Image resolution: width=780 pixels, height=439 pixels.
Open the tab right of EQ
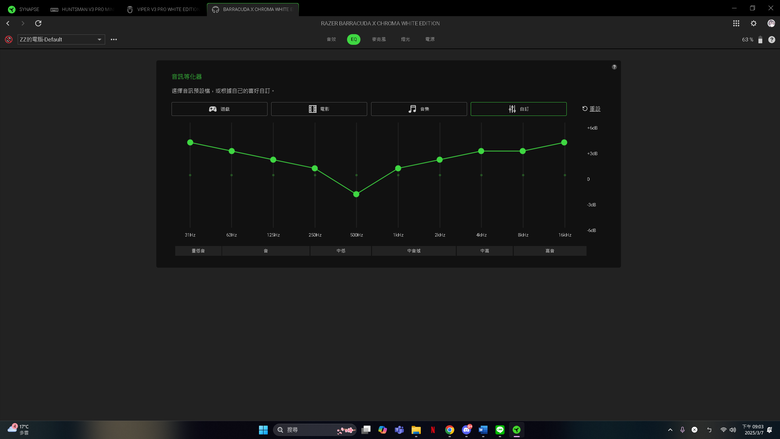point(379,39)
